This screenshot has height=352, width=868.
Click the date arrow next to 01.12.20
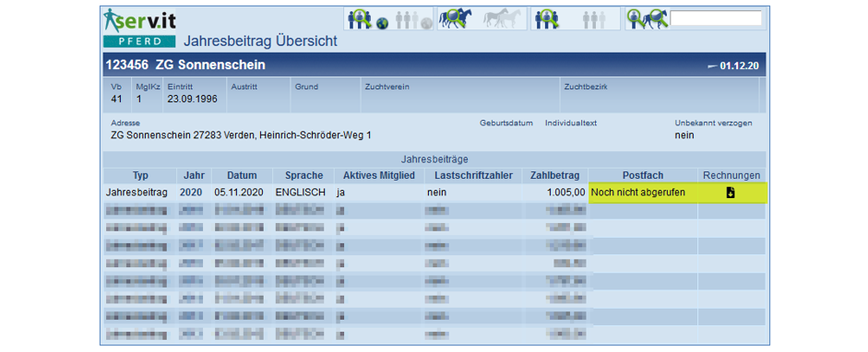tap(712, 66)
